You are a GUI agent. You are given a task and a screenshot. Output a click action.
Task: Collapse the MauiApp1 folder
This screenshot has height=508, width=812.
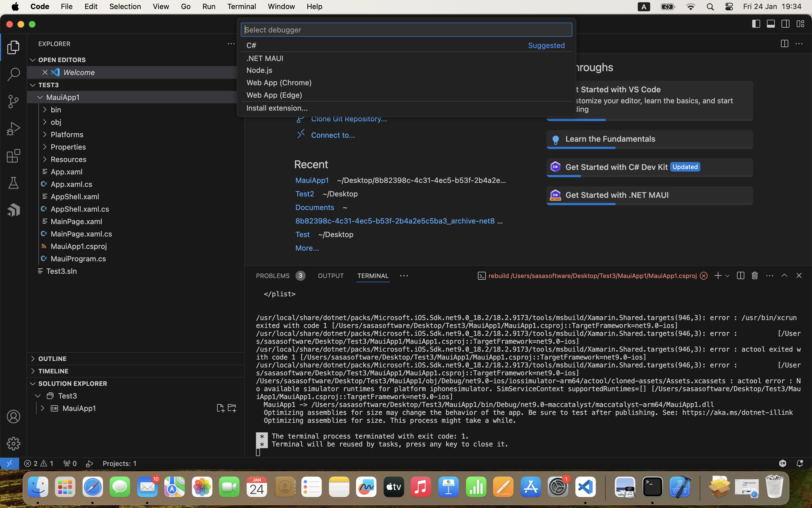[40, 97]
